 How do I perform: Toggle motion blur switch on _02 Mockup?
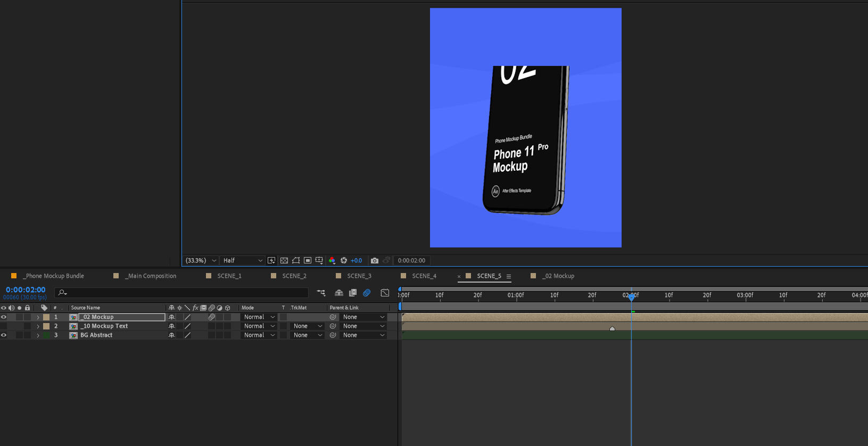[x=212, y=317]
